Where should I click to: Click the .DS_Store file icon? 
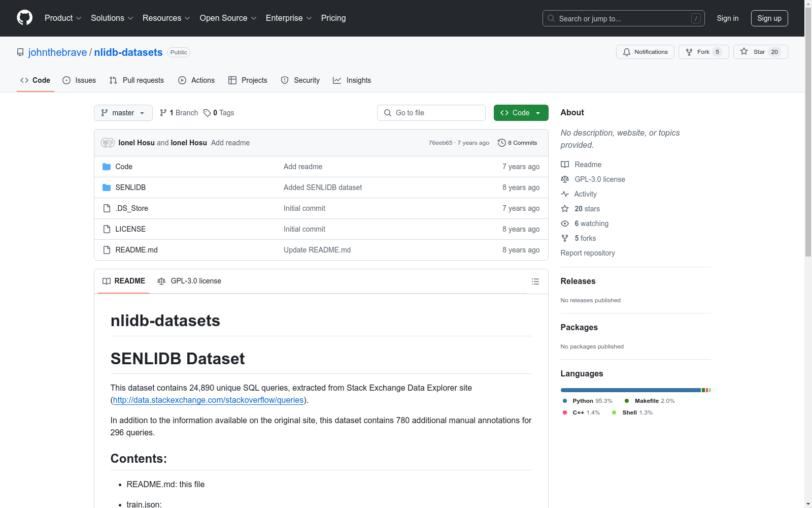pos(107,208)
